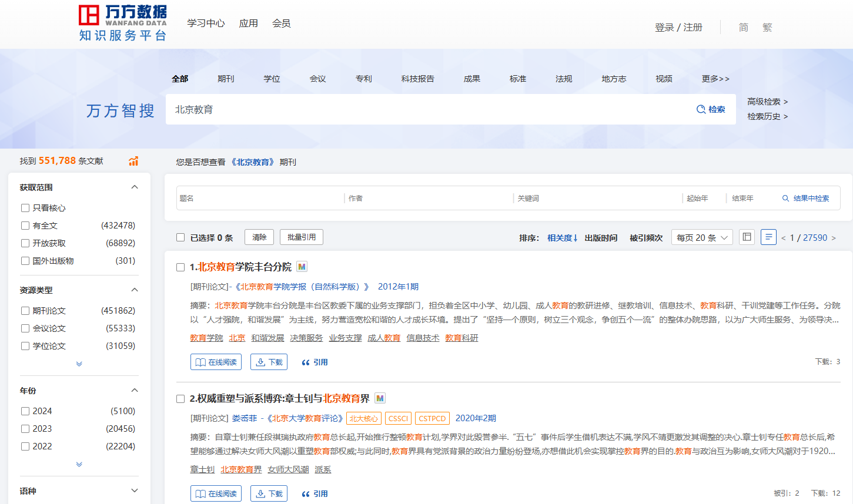Switch to traditional Chinese 繁
The height and width of the screenshot is (504, 853).
(767, 28)
